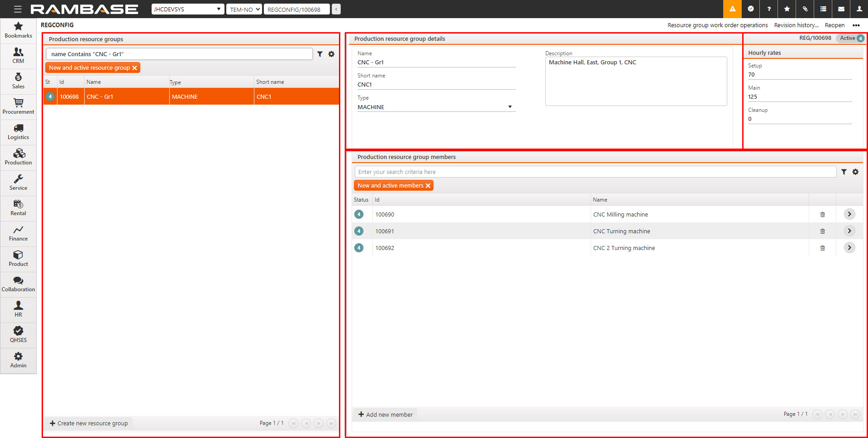868x438 pixels.
Task: Open filter for production resource groups list
Action: click(x=320, y=54)
